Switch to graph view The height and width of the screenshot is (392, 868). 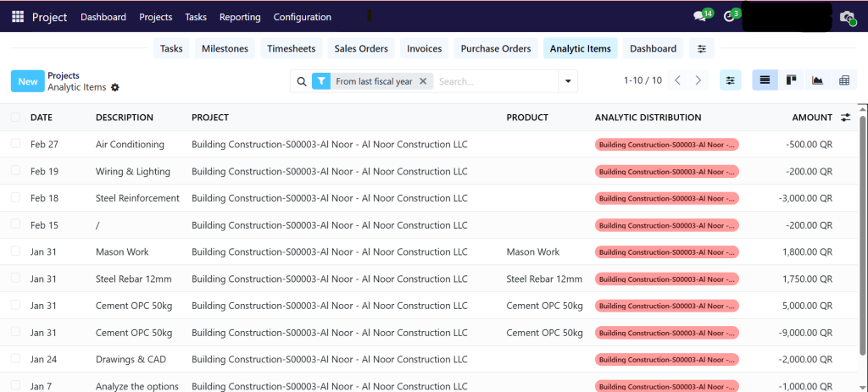[818, 80]
